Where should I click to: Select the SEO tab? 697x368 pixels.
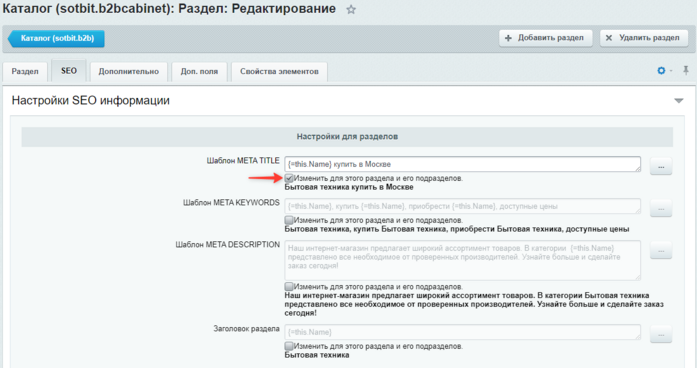(x=69, y=71)
